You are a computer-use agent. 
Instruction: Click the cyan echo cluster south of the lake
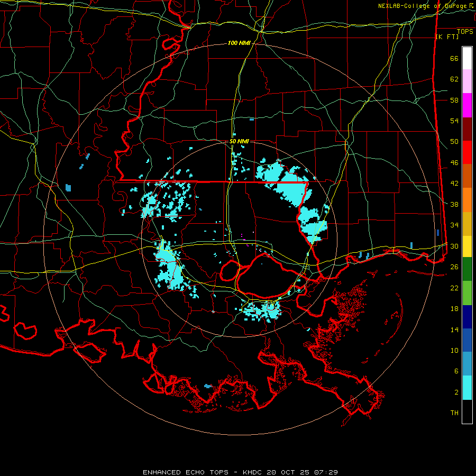click(x=261, y=310)
